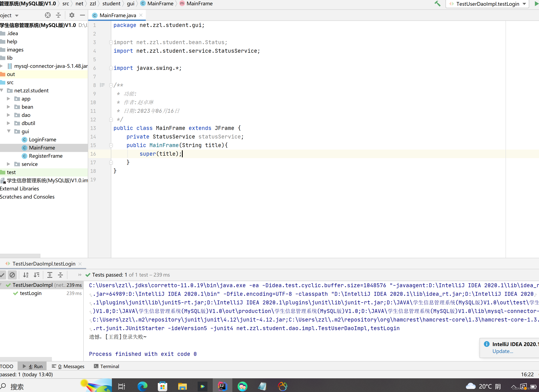Sort test results alphabetically

coord(26,275)
